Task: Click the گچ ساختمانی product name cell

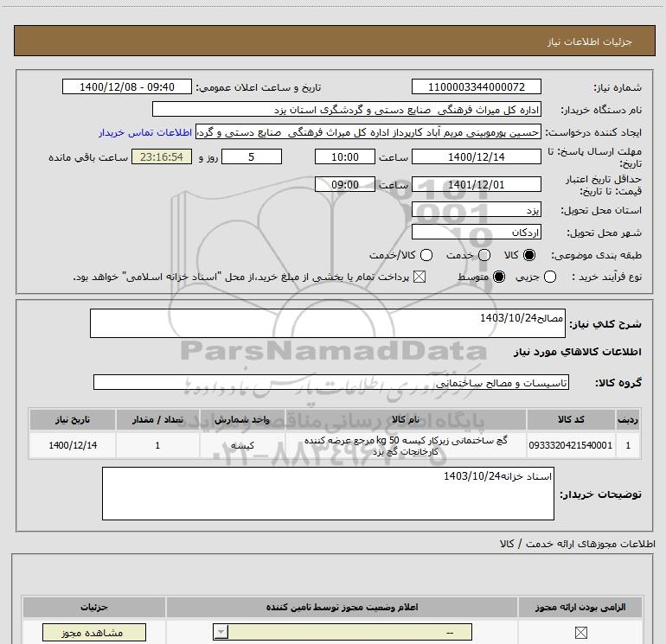Action: coord(406,445)
